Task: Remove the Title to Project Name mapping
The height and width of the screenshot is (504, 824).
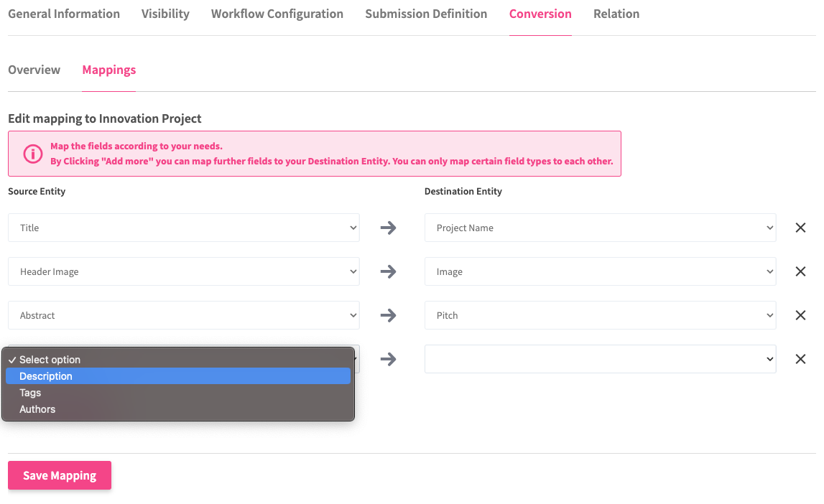Action: (x=800, y=228)
